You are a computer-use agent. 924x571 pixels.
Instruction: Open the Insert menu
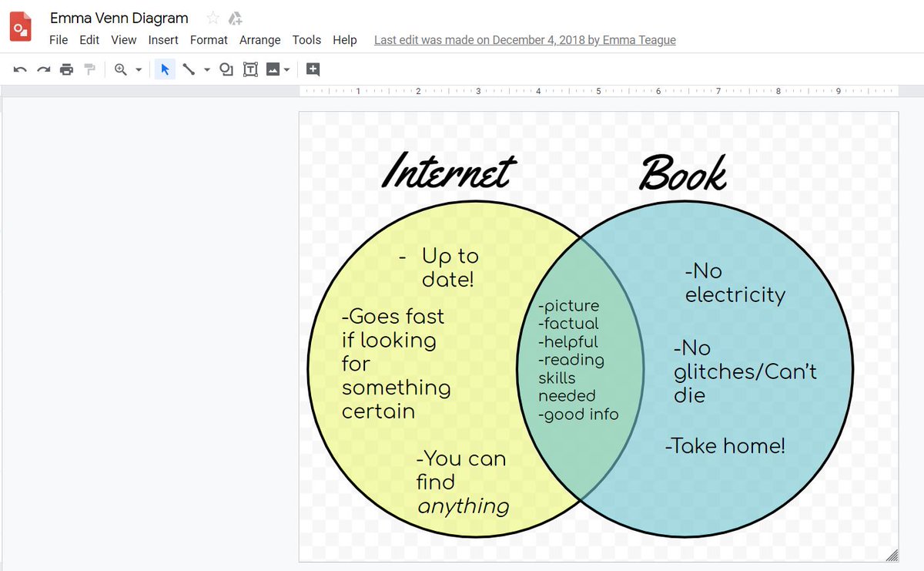pos(163,40)
